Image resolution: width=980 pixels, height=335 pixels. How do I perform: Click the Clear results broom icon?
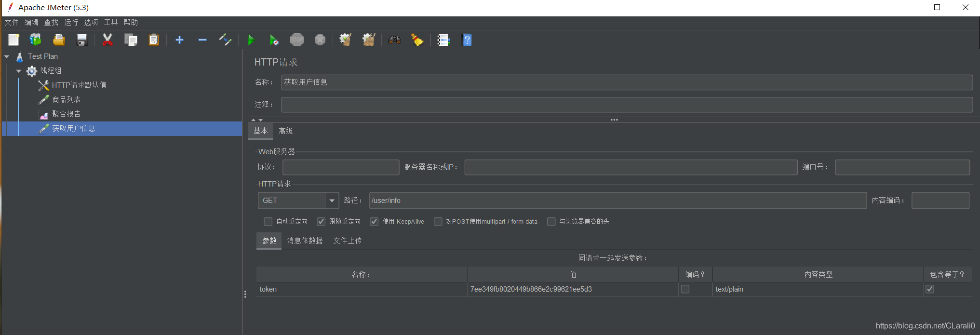346,40
